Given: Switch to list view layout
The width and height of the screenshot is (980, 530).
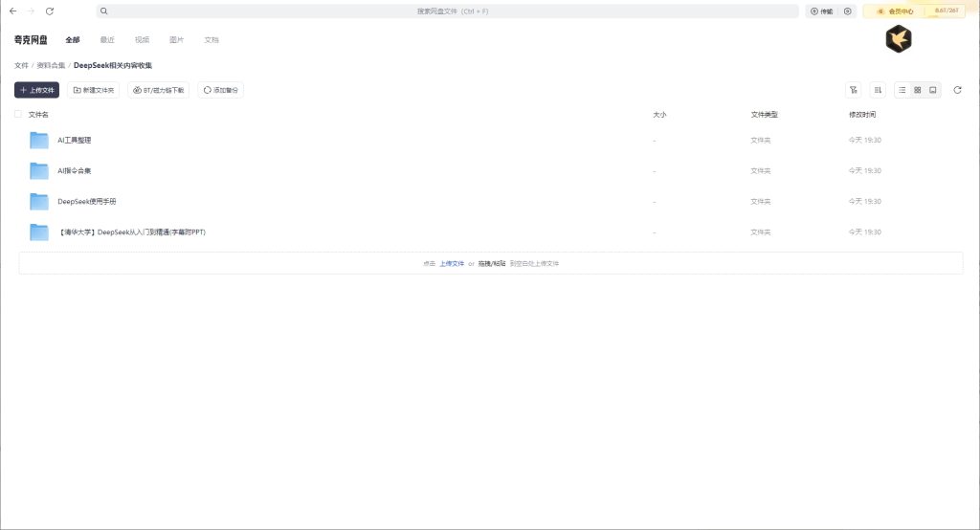Looking at the screenshot, I should (x=902, y=90).
